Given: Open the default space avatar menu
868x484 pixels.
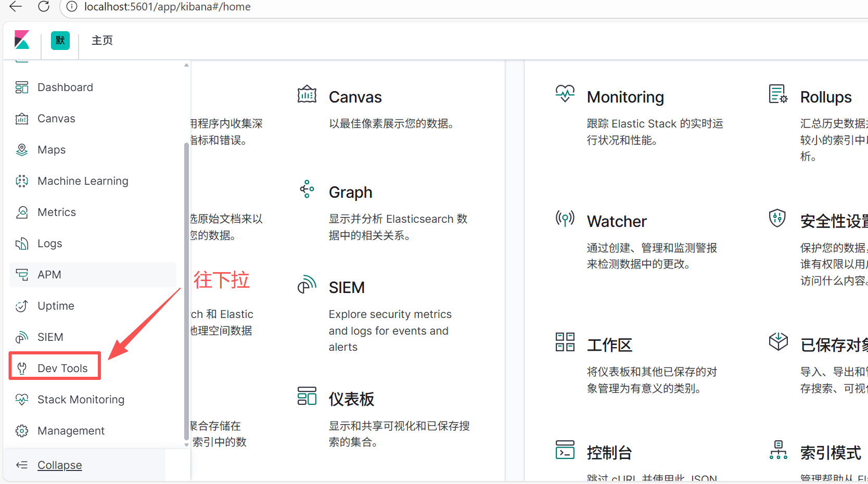Looking at the screenshot, I should point(60,40).
